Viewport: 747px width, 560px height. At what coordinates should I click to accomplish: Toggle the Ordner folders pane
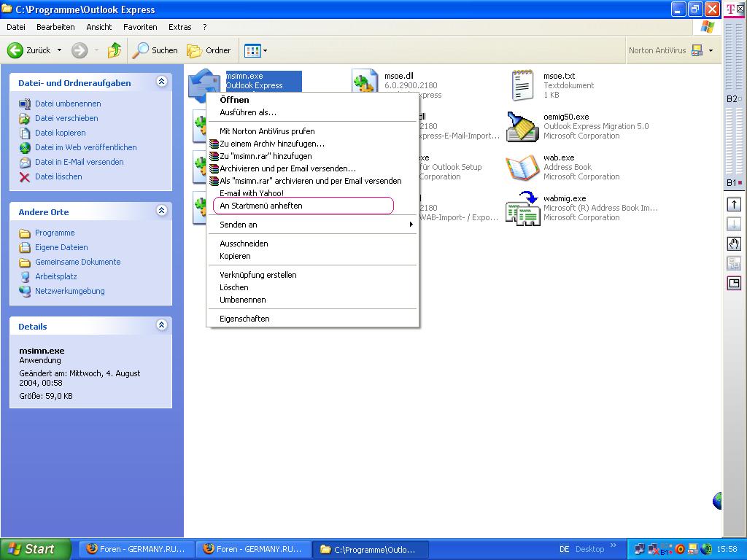pos(209,50)
